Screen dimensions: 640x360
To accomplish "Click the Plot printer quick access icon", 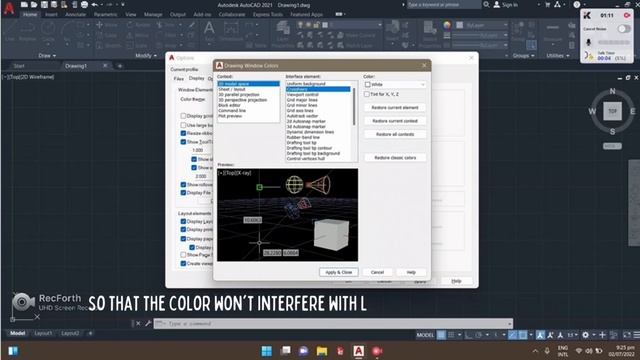I will coord(84,4).
